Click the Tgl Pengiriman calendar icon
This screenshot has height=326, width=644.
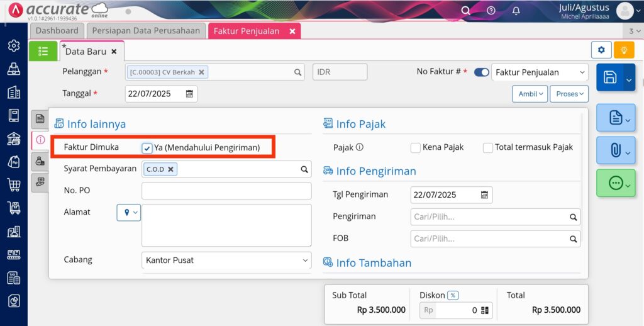point(485,195)
